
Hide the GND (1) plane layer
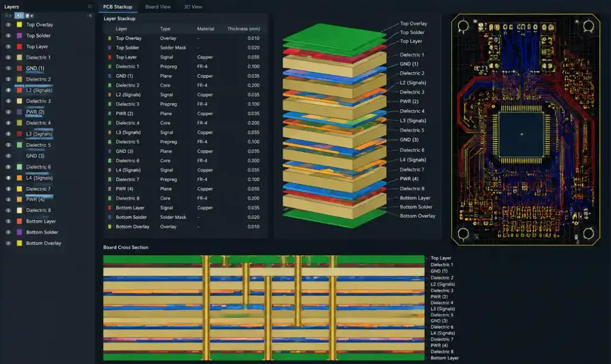pos(8,68)
